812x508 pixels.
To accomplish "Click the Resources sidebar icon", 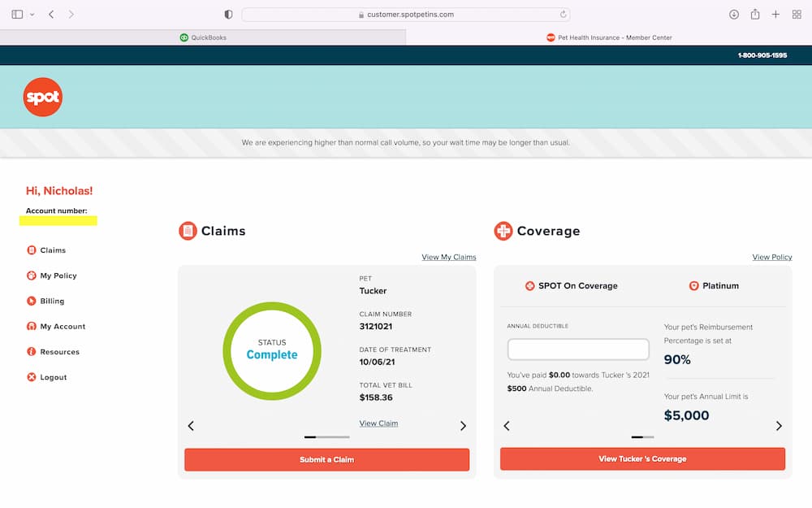I will tap(32, 352).
